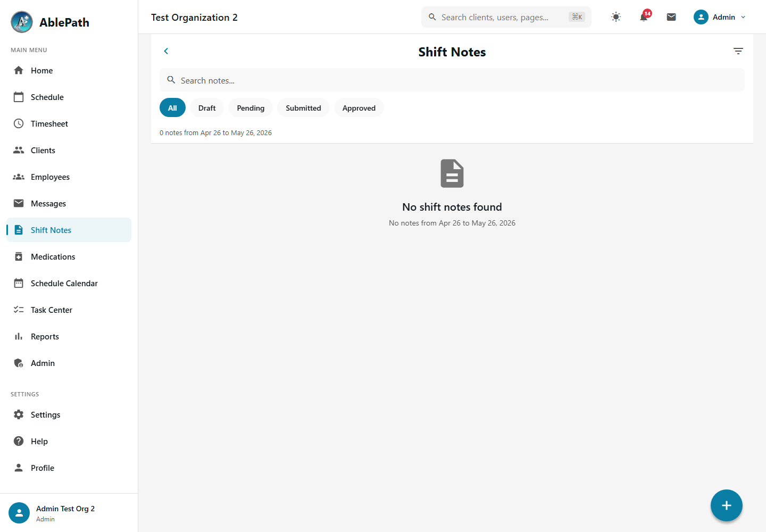Open the Employees section

click(x=69, y=177)
